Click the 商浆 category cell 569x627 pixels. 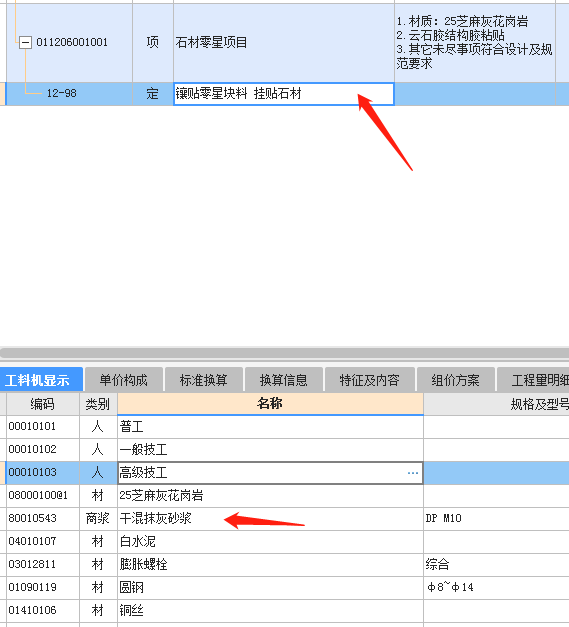click(98, 519)
